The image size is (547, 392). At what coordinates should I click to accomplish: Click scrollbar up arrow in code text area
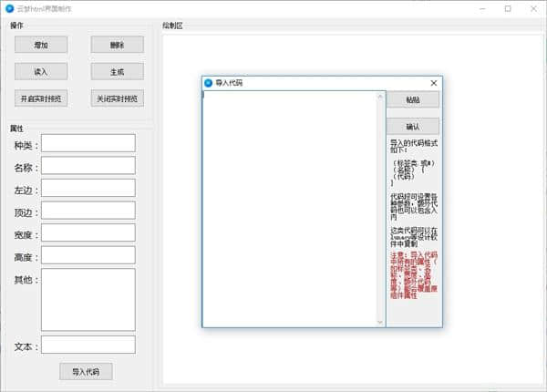[380, 97]
